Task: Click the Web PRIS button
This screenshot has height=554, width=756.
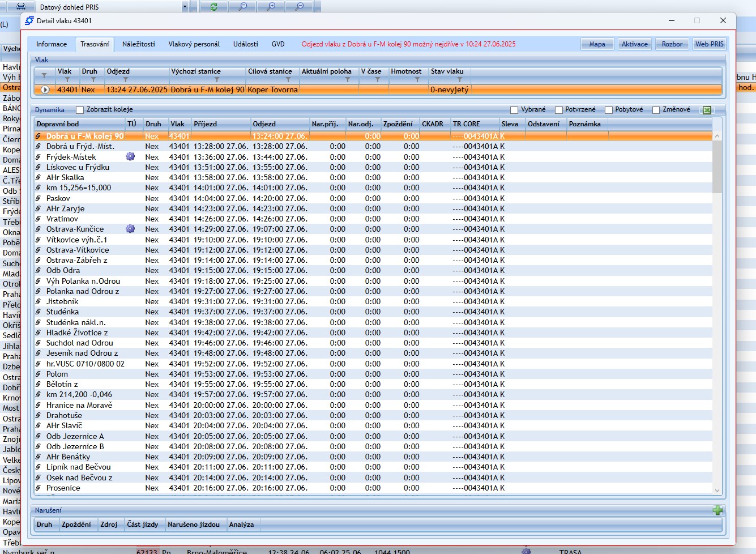Action: pyautogui.click(x=709, y=44)
